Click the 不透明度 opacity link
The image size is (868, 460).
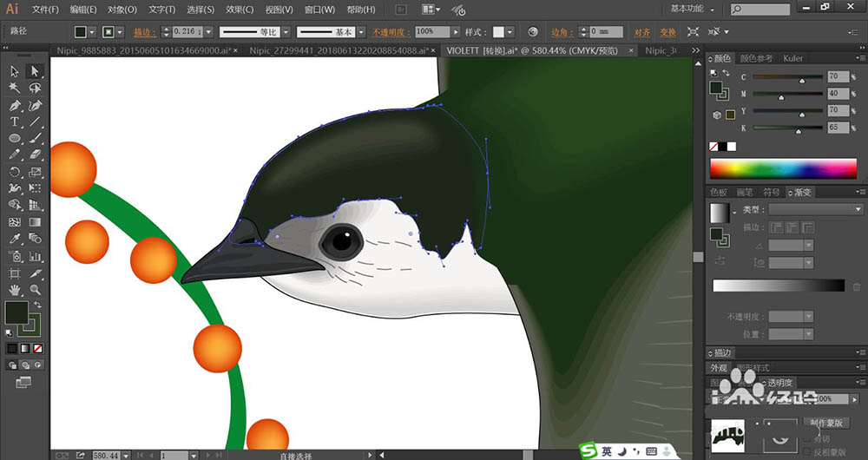pyautogui.click(x=391, y=32)
